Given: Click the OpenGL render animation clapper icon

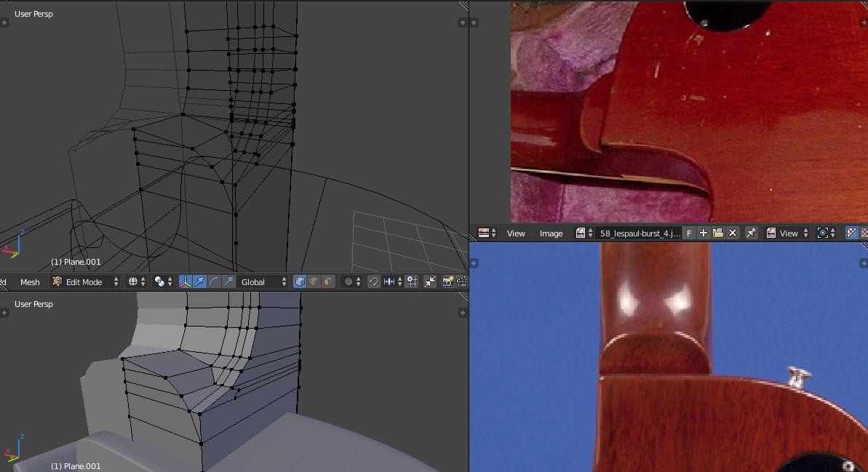Looking at the screenshot, I should pyautogui.click(x=462, y=281).
